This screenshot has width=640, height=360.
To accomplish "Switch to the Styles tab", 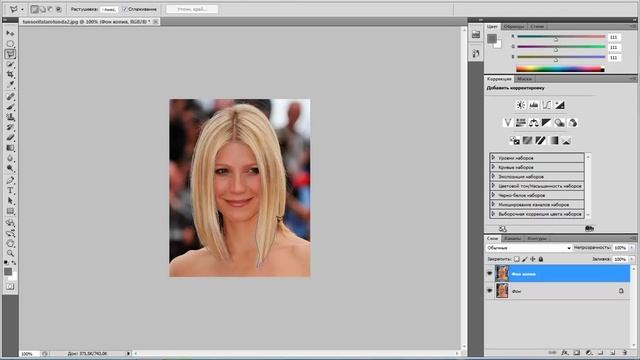I will (537, 27).
